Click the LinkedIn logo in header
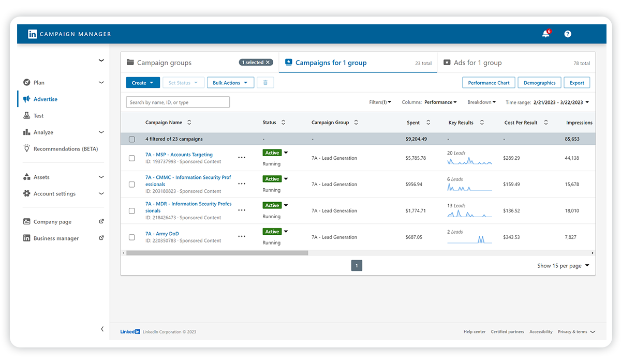The image size is (621, 364). [32, 34]
